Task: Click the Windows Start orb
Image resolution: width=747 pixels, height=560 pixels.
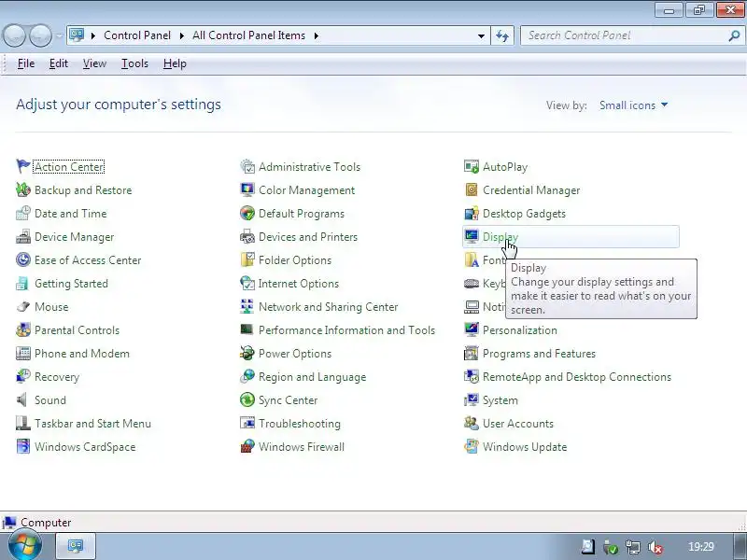Action: tap(25, 546)
